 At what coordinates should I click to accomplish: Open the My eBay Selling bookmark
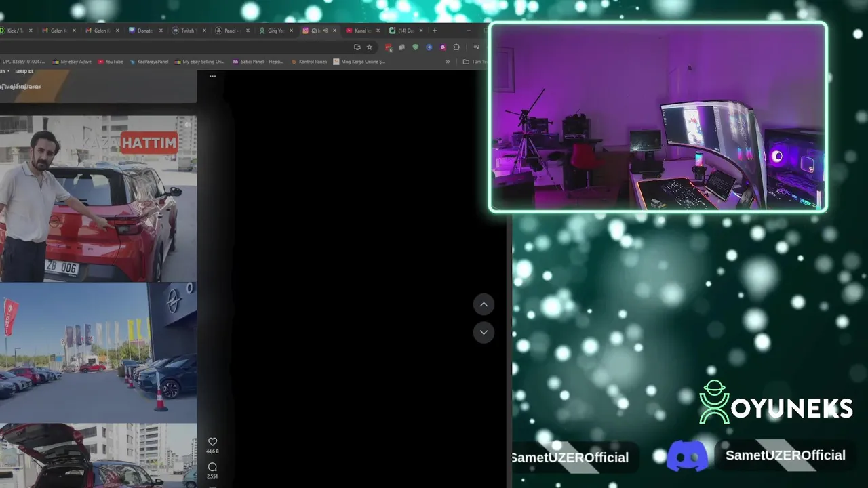click(199, 62)
